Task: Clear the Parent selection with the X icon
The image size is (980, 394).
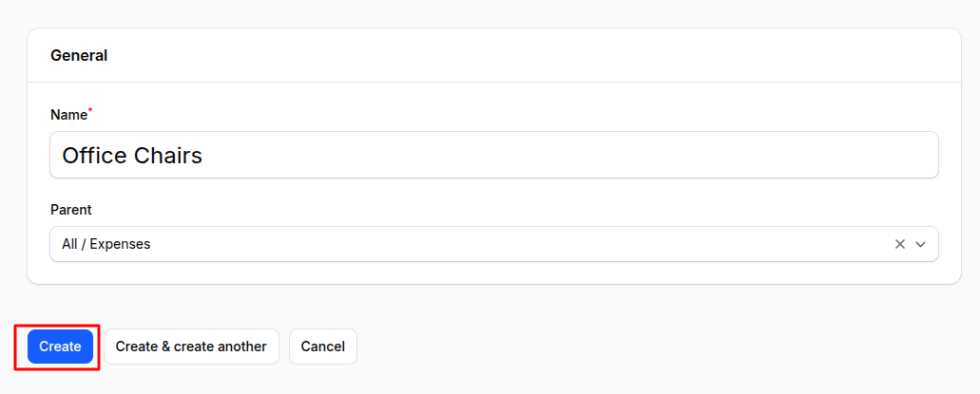Action: [x=899, y=244]
